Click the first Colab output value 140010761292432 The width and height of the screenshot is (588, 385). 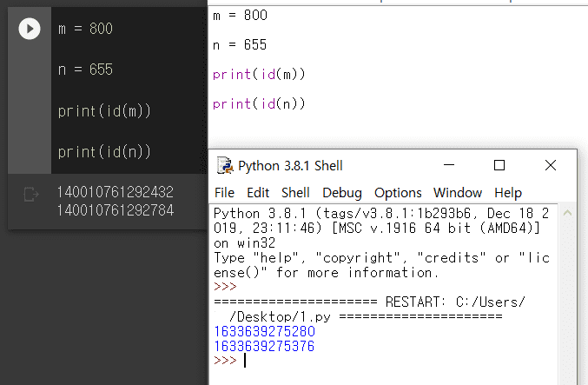click(116, 192)
